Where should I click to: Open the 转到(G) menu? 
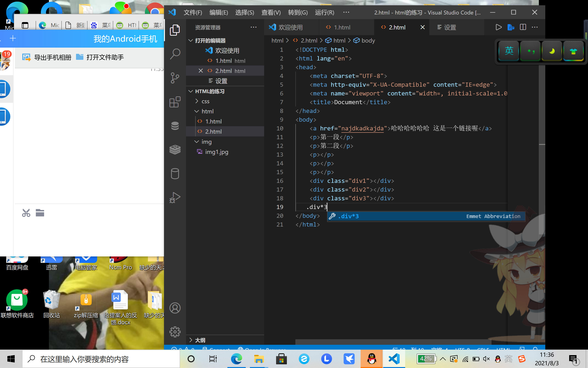[x=298, y=12]
